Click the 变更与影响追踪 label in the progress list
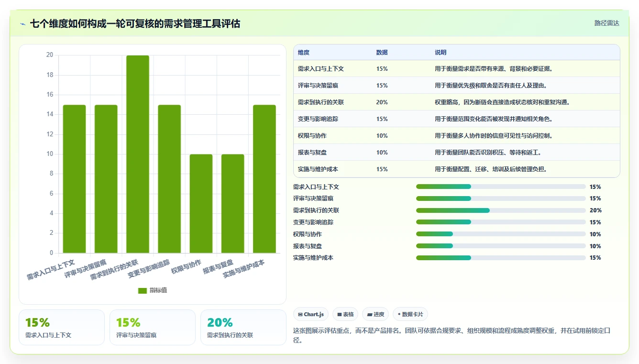The width and height of the screenshot is (639, 364). click(x=313, y=222)
